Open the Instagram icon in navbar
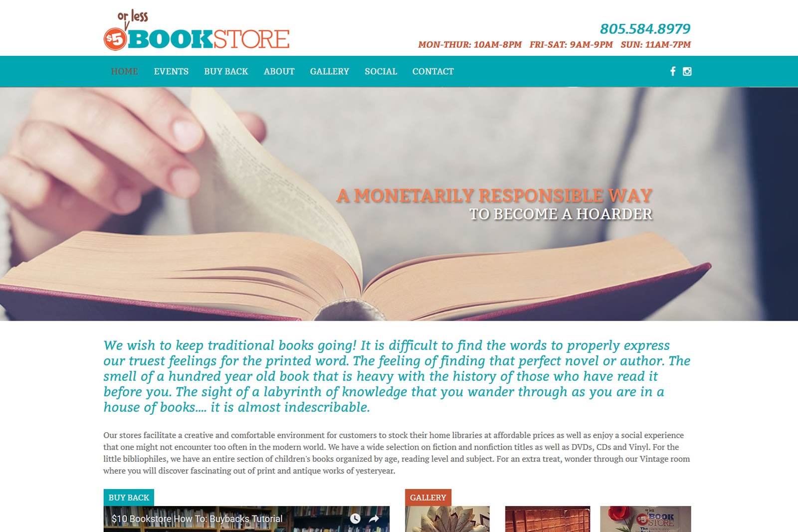The width and height of the screenshot is (798, 532). (x=687, y=71)
